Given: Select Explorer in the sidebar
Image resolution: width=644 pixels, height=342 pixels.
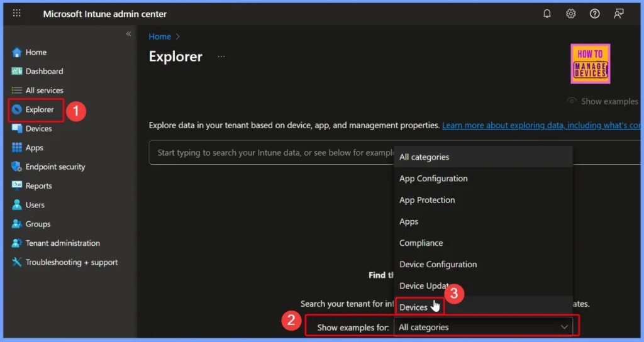Looking at the screenshot, I should tap(40, 109).
